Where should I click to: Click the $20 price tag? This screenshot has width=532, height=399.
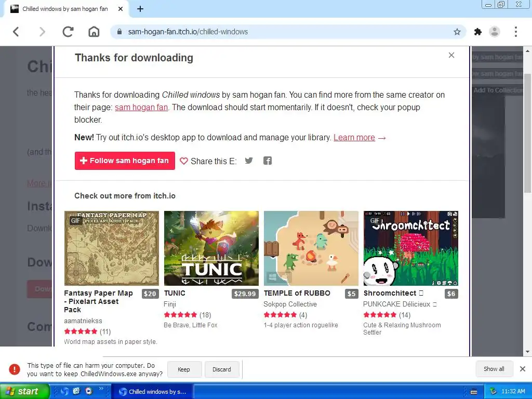tap(150, 294)
